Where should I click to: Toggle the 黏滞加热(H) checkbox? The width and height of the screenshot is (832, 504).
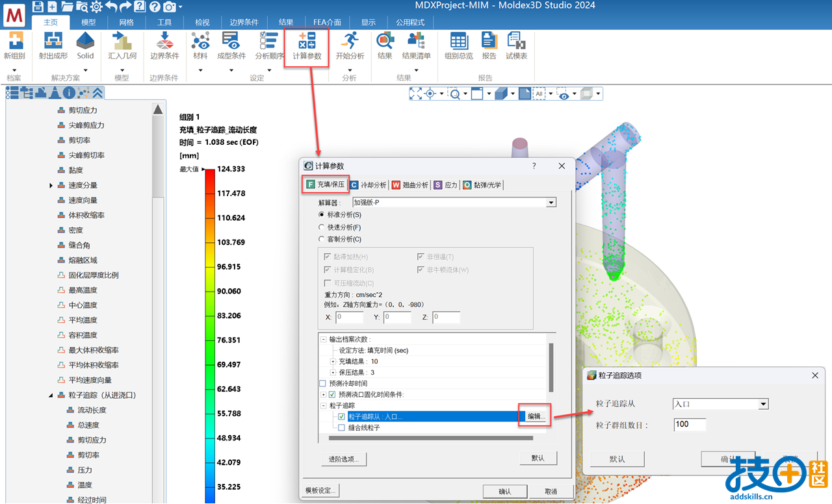[x=328, y=257]
